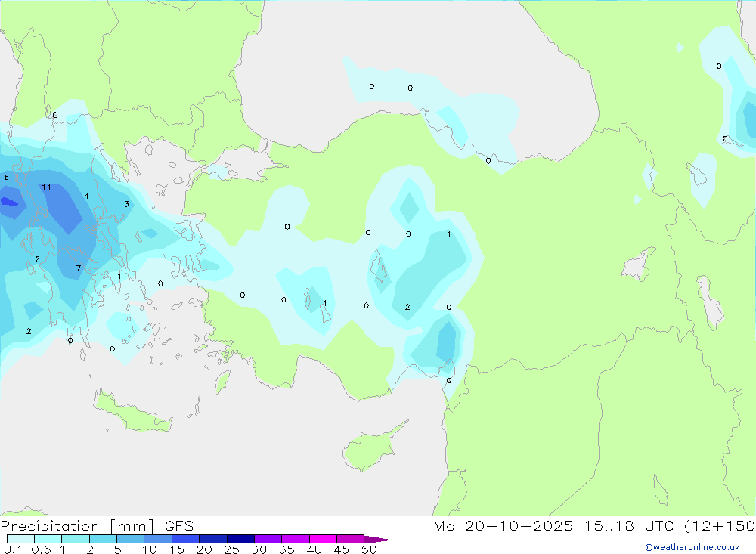
Task: Click the '30' legend scale label
Action: 259,549
